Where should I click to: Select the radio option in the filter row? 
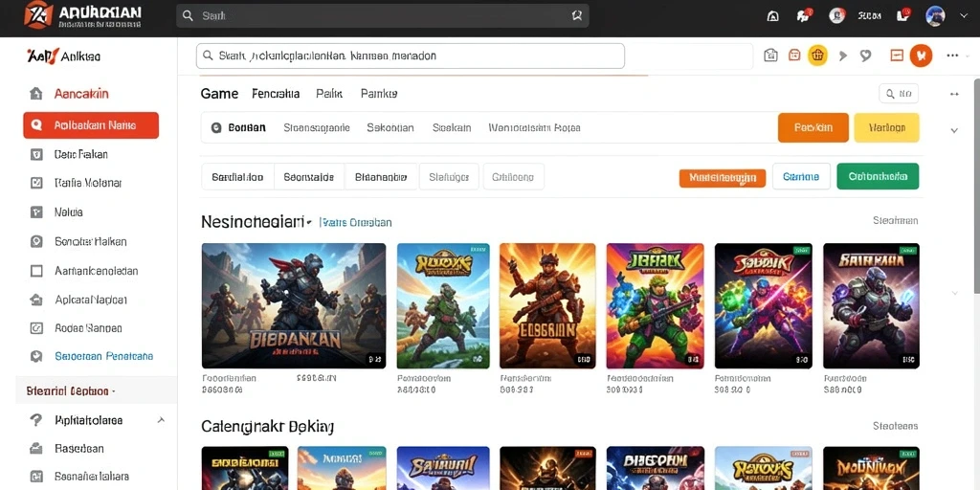216,127
